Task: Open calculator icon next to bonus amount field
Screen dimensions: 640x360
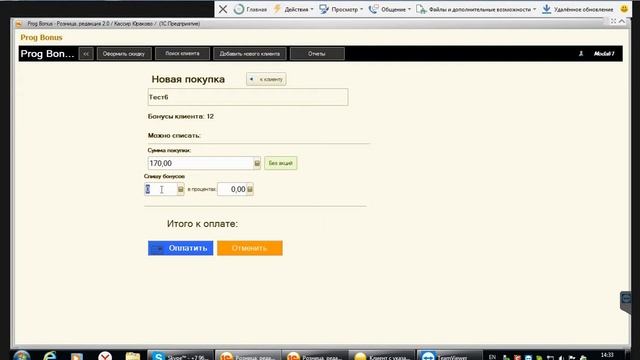Action: [x=180, y=189]
